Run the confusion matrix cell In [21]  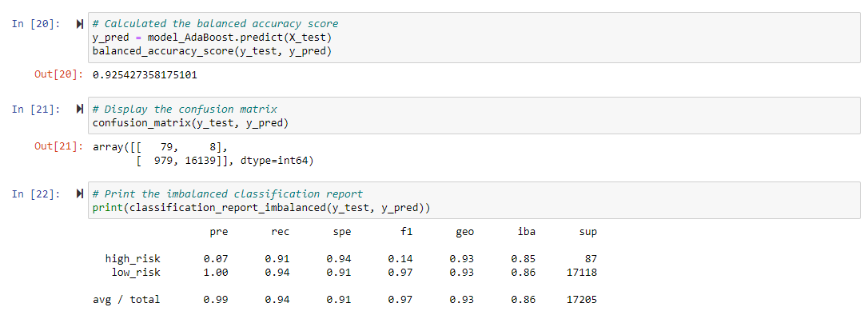click(x=79, y=110)
